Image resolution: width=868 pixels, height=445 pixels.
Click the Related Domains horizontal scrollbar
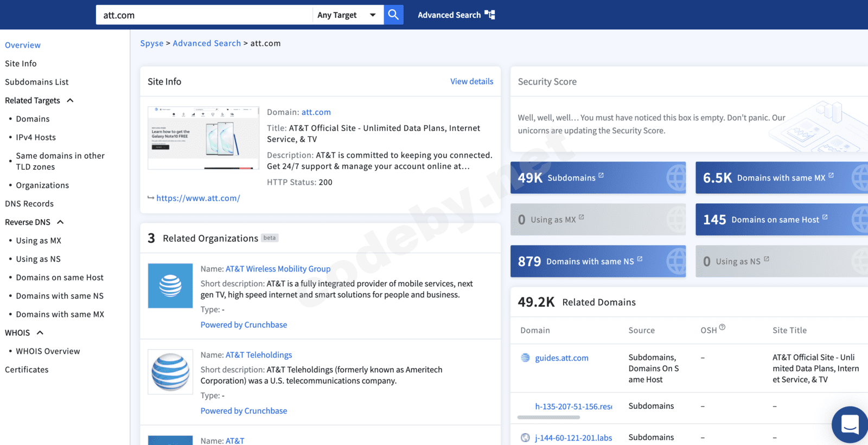[x=548, y=417]
